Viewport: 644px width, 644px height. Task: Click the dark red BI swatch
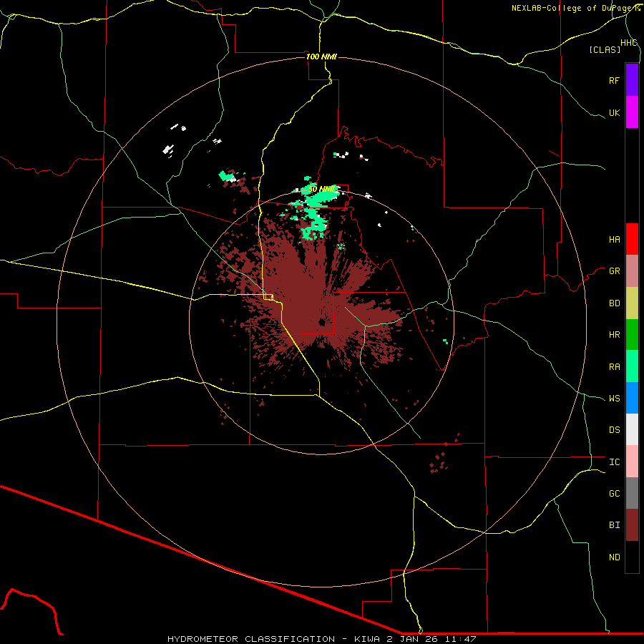pos(632,525)
